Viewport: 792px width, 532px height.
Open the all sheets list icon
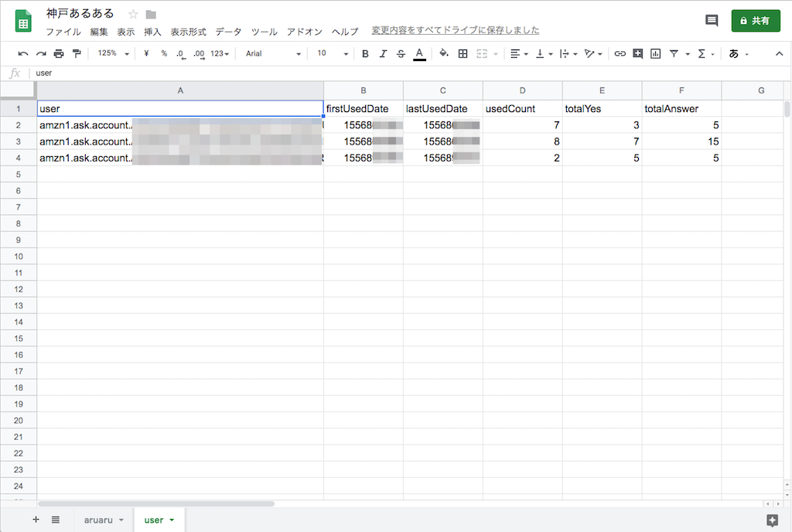tap(56, 520)
